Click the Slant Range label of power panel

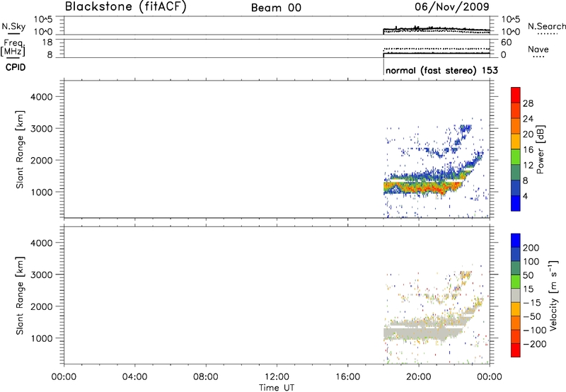coord(20,149)
